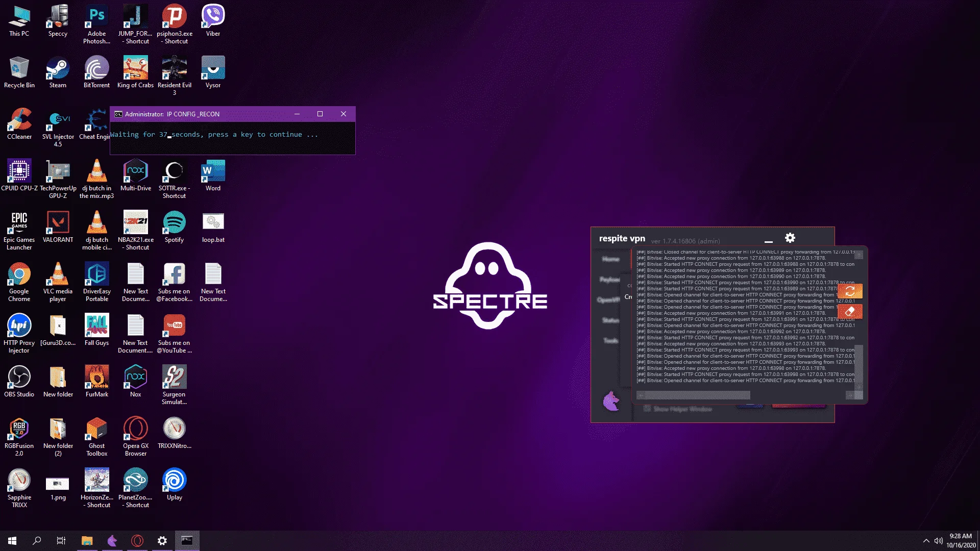Select the CPUID CPU-Z icon
The width and height of the screenshot is (980, 551).
click(19, 176)
